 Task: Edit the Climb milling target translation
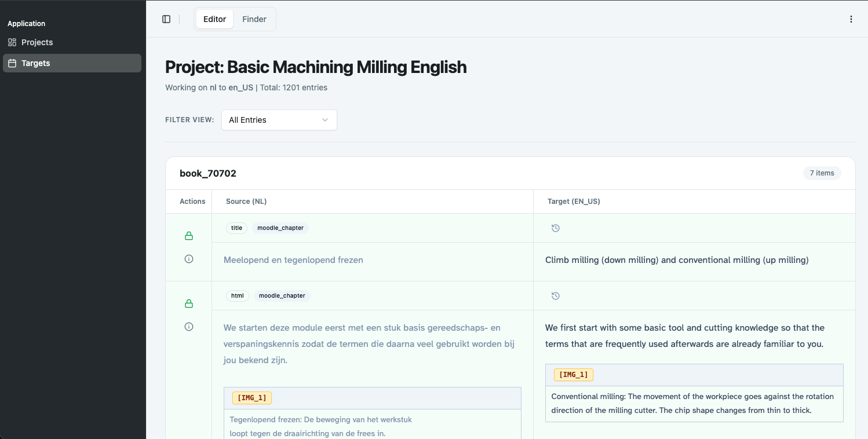(677, 260)
